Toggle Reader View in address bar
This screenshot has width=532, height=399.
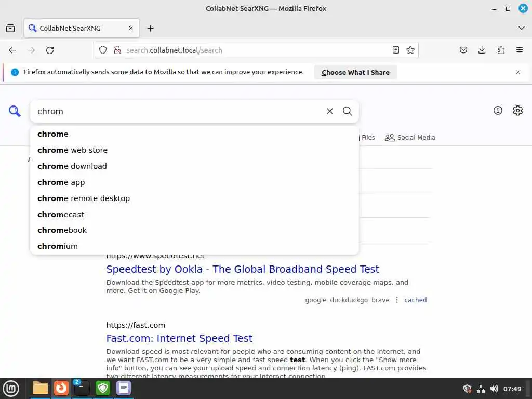395,50
